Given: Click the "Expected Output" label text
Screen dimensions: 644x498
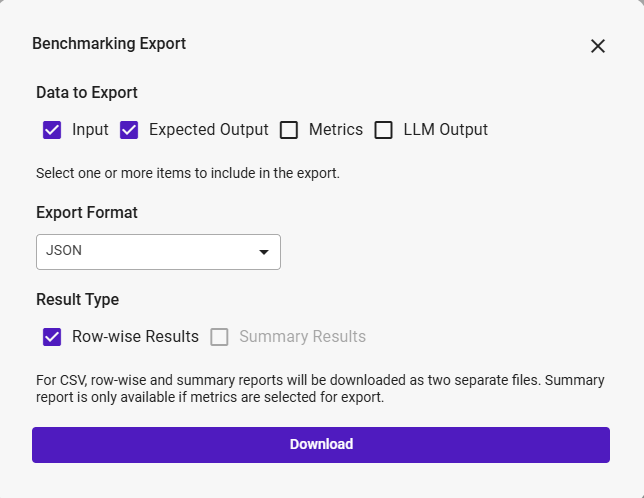Looking at the screenshot, I should coord(208,130).
